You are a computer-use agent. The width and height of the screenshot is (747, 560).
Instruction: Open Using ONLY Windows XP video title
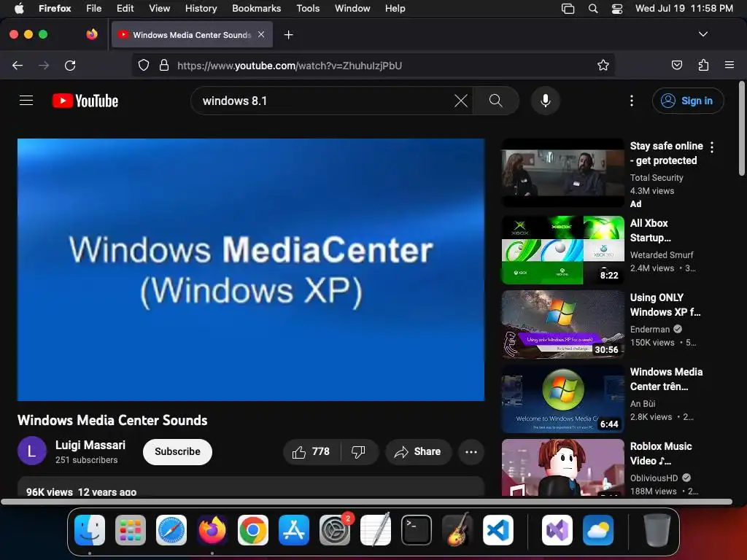tap(665, 305)
